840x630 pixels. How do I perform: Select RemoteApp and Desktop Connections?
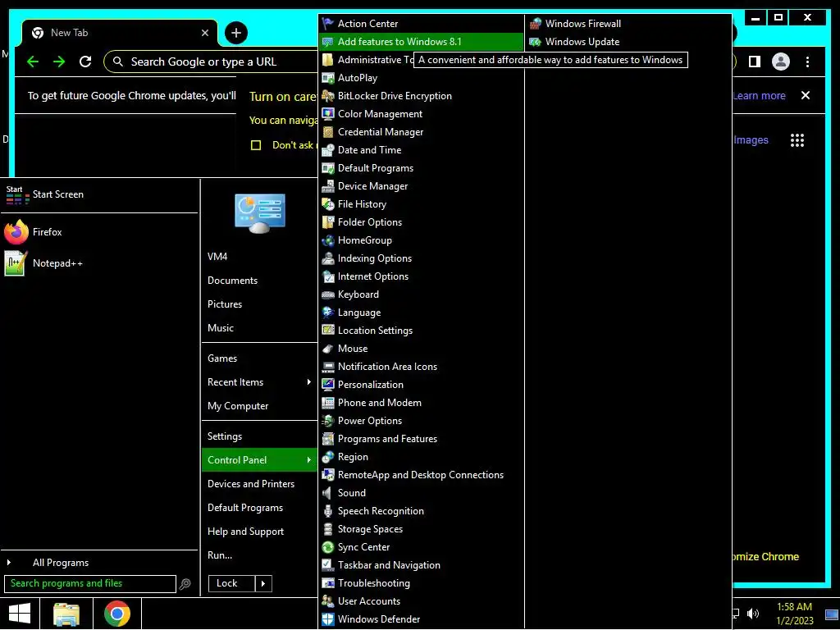pyautogui.click(x=421, y=475)
